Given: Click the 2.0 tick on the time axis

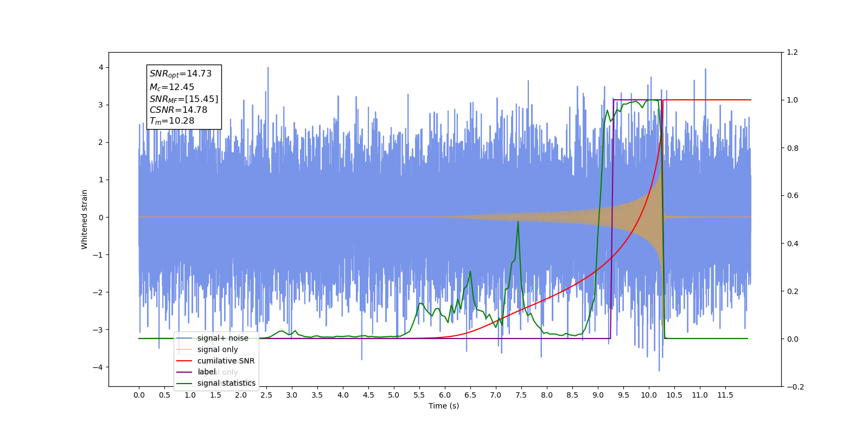Looking at the screenshot, I should pos(241,395).
